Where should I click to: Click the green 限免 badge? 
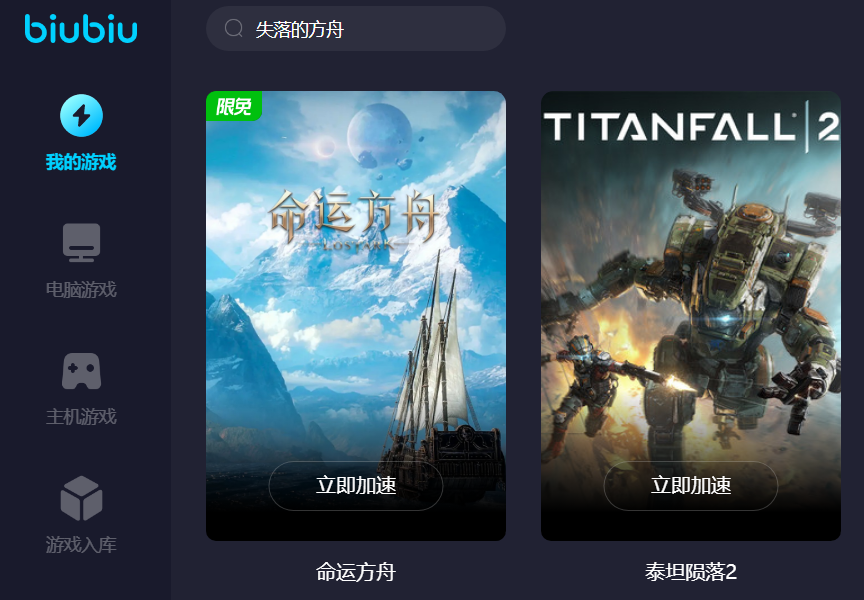pyautogui.click(x=234, y=106)
